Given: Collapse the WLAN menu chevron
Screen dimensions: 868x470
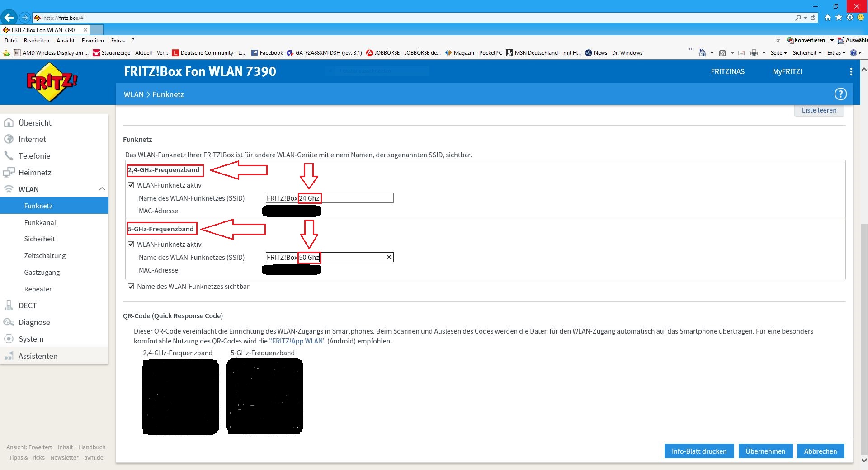Looking at the screenshot, I should point(102,189).
